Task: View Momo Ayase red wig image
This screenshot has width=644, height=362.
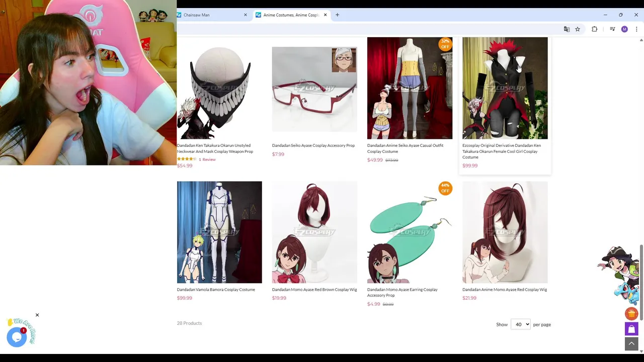Action: (x=505, y=232)
